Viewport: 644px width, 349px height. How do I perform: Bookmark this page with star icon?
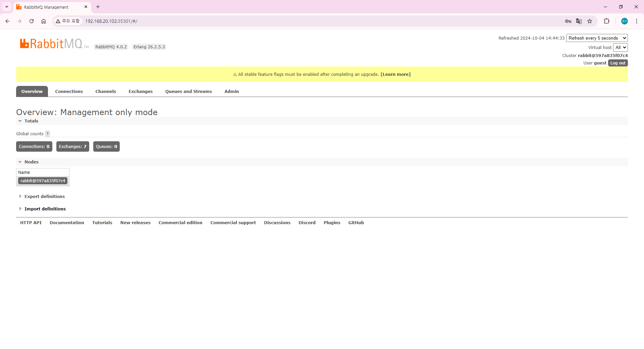click(x=590, y=21)
